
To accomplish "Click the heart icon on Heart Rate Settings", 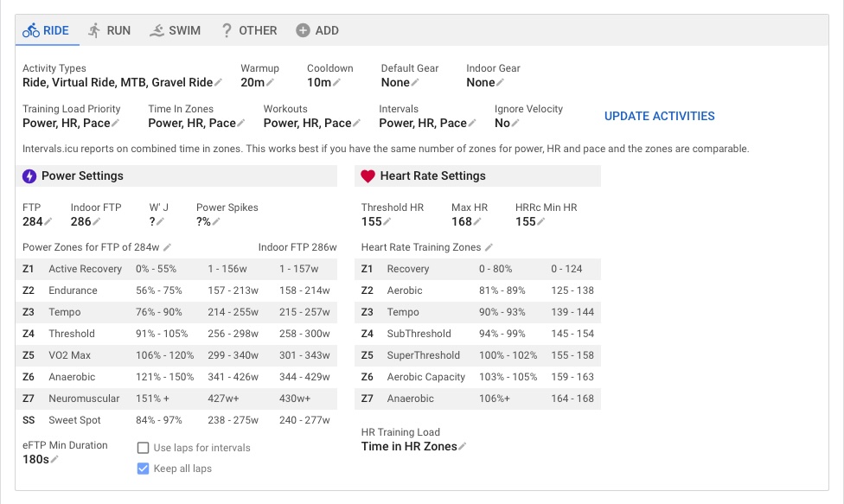I will point(369,175).
